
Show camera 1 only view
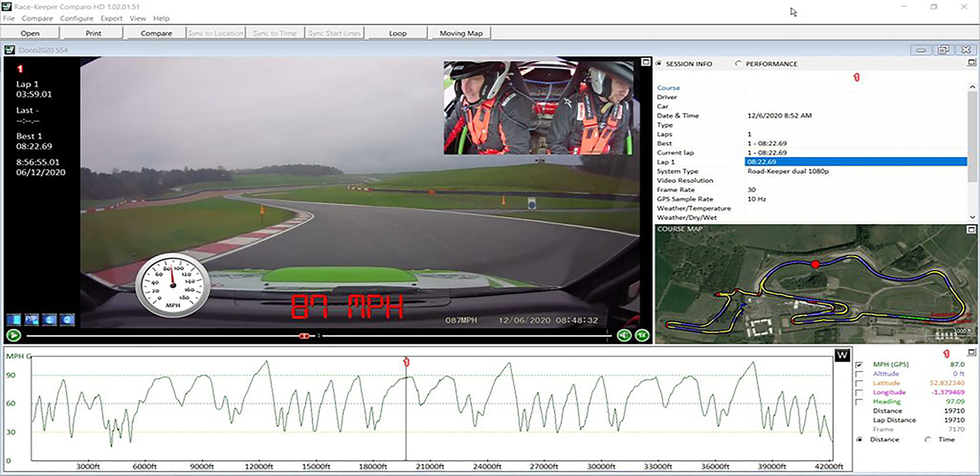pos(49,320)
